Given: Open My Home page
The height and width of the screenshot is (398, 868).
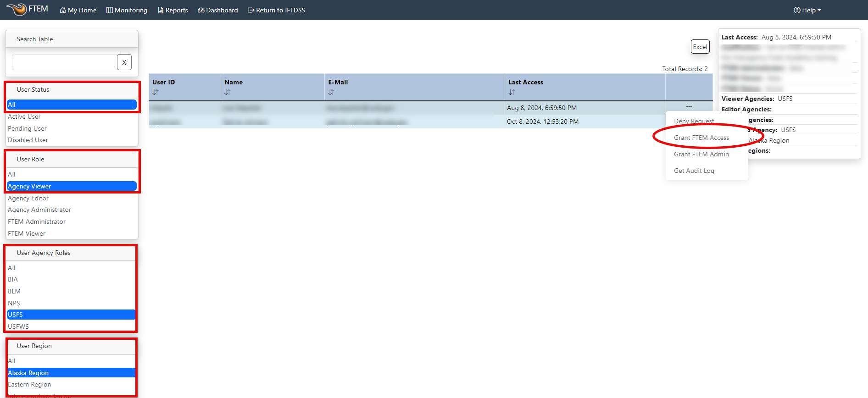Looking at the screenshot, I should click(78, 10).
